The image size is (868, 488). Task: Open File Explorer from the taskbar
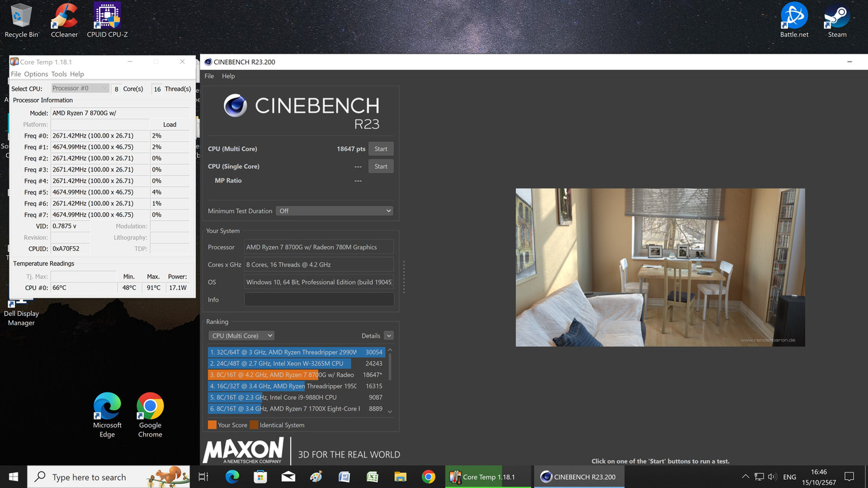pyautogui.click(x=400, y=477)
